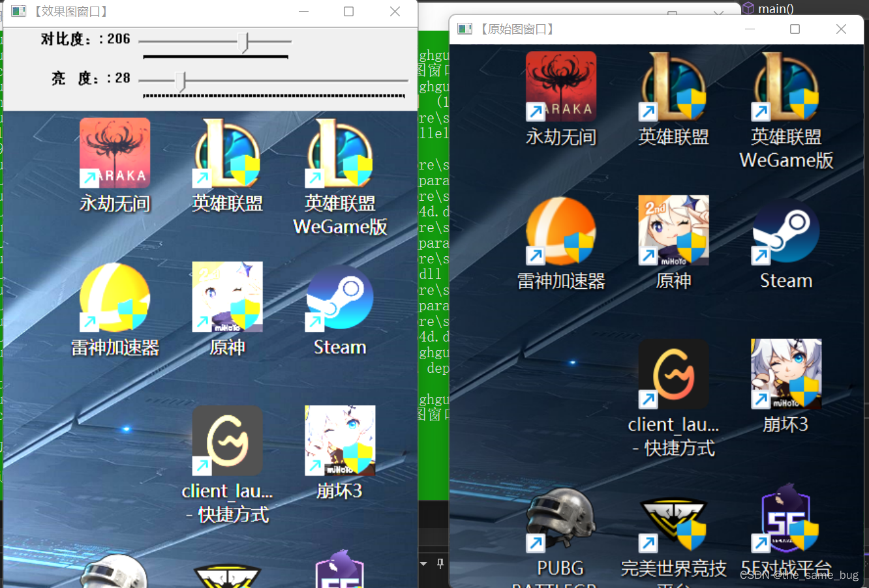The height and width of the screenshot is (588, 869).
Task: Click Steam icon in 效果图窗口
Action: (x=340, y=297)
